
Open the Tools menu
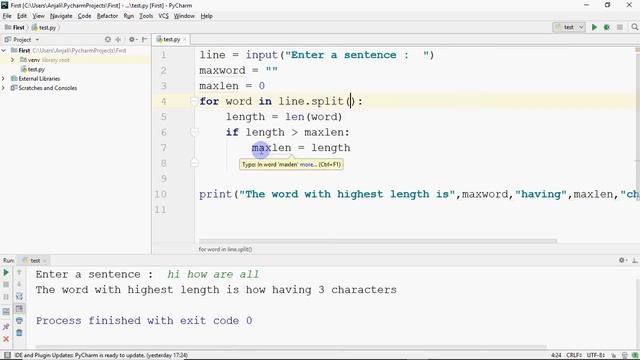[146, 16]
